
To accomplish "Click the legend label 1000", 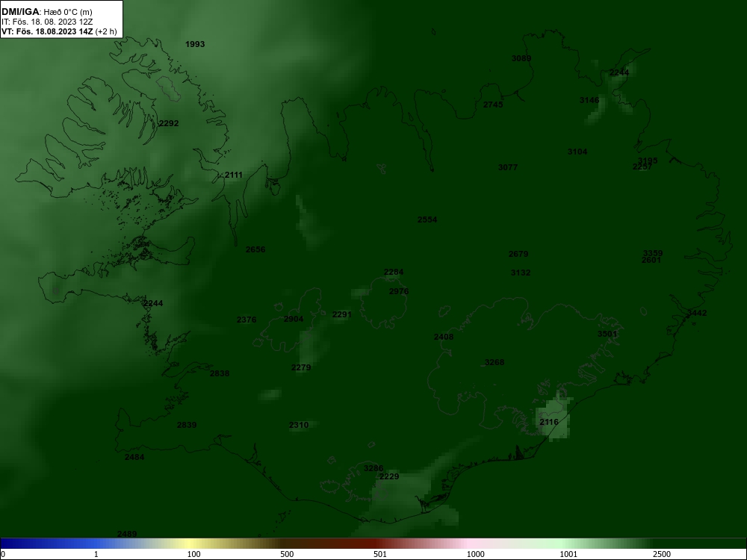I will (x=475, y=554).
